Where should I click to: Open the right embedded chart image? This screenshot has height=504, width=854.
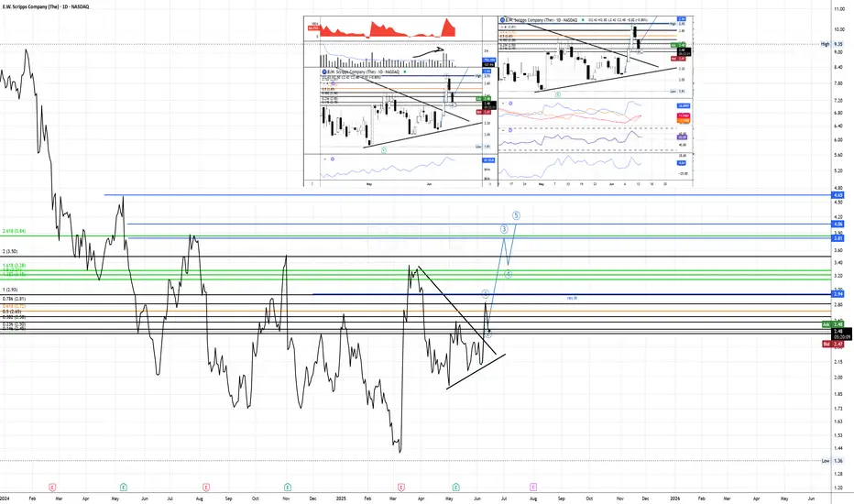coord(596,102)
